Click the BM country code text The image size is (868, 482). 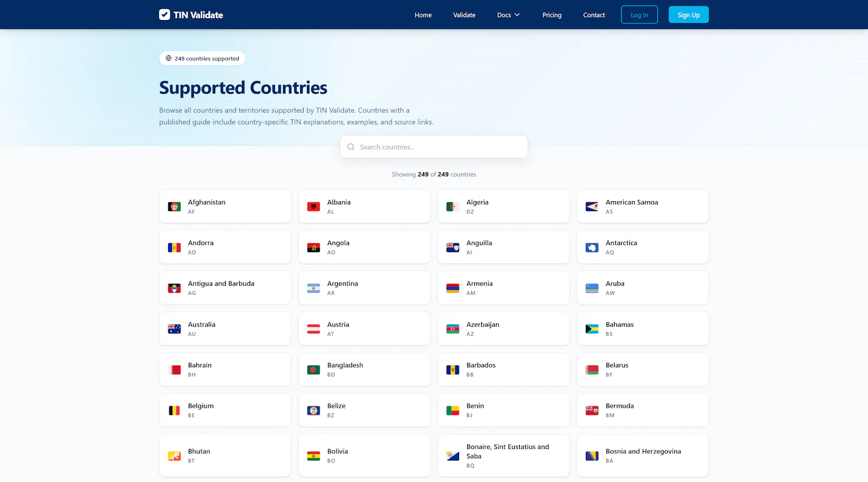coord(610,415)
